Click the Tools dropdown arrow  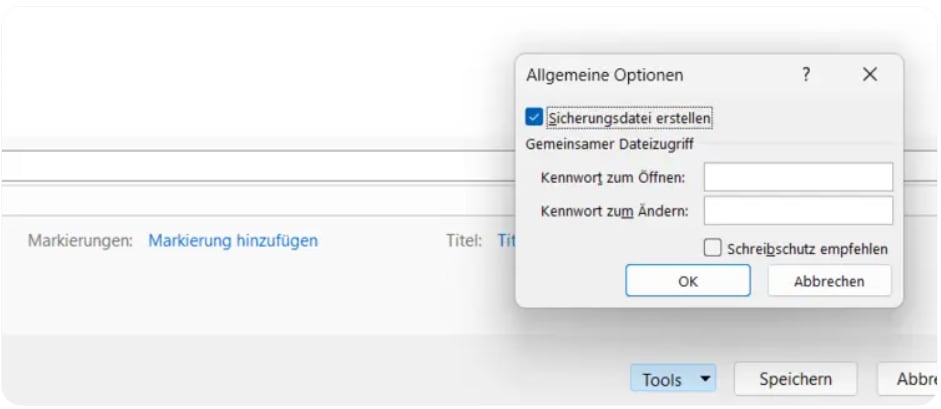[704, 380]
